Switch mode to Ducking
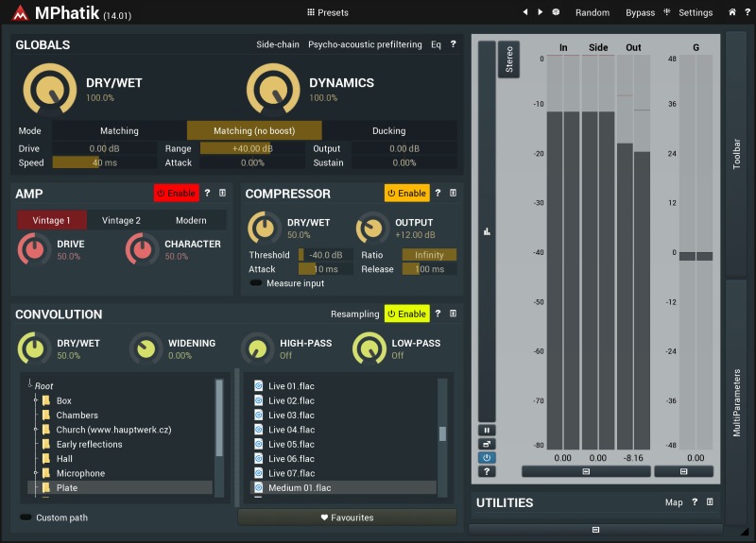This screenshot has width=756, height=543. [388, 130]
